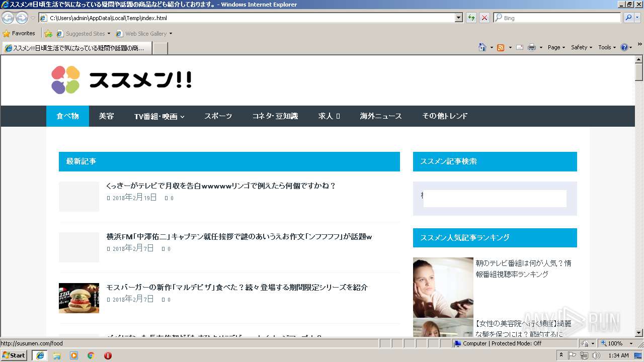
Task: Open the 横浜FM 中澤佑二 article link
Action: point(239,237)
